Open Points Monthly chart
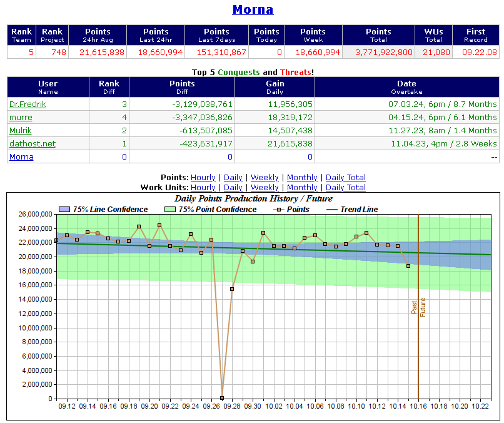Image resolution: width=504 pixels, height=423 pixels. (302, 178)
